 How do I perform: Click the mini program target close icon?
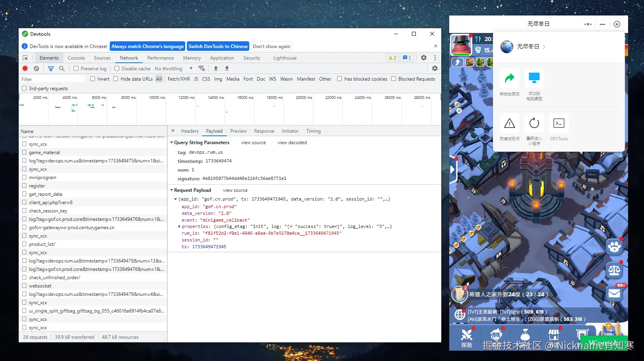click(x=617, y=24)
